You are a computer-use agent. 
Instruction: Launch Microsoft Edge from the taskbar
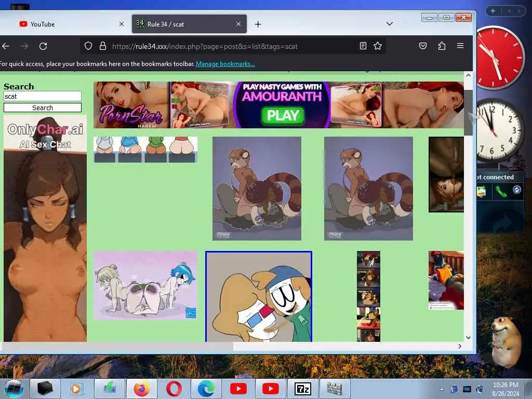[x=206, y=389]
